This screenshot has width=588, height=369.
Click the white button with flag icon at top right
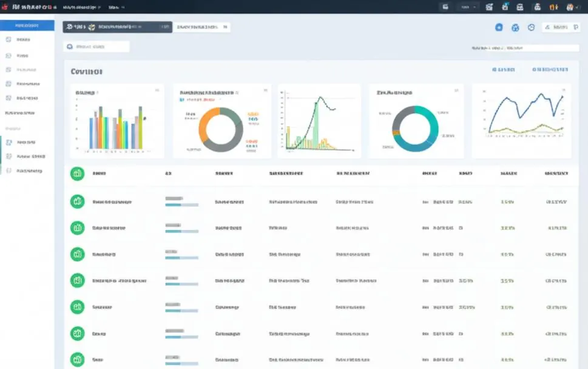pyautogui.click(x=561, y=27)
